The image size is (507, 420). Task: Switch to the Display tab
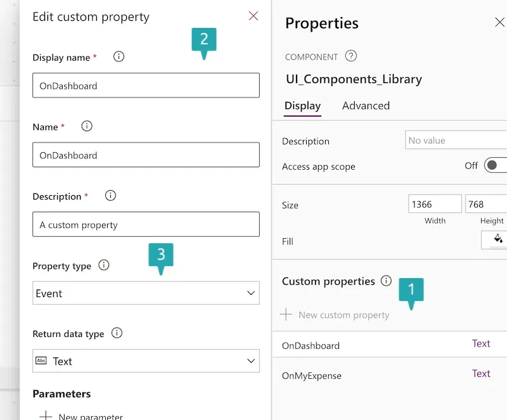[302, 106]
